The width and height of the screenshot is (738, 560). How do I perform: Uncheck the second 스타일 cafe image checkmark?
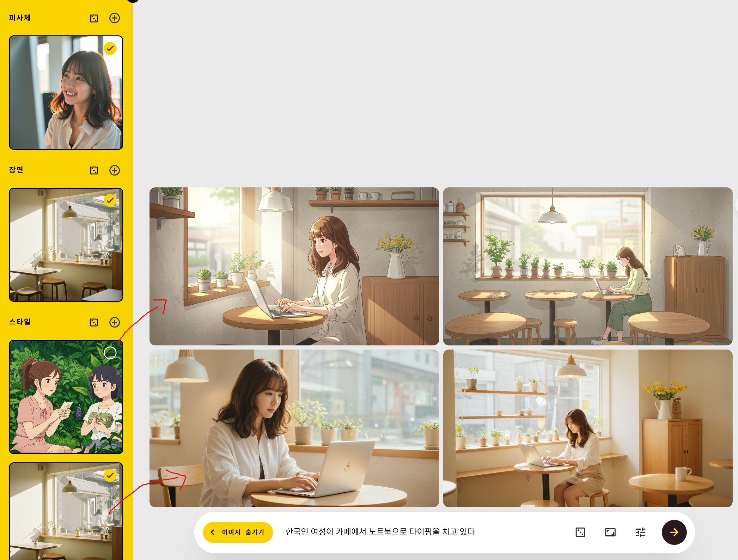[x=110, y=475]
